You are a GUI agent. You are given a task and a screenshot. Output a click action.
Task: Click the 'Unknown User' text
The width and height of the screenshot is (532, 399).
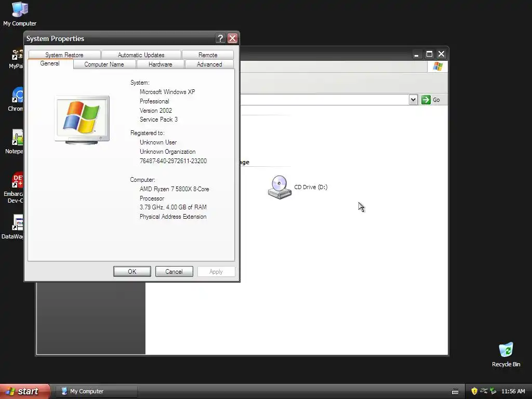pyautogui.click(x=158, y=142)
